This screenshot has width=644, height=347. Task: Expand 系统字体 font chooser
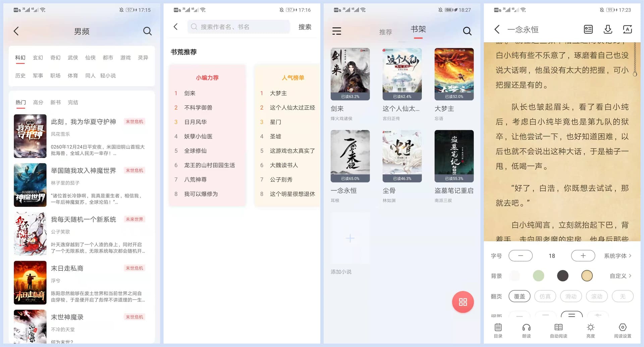tap(618, 256)
